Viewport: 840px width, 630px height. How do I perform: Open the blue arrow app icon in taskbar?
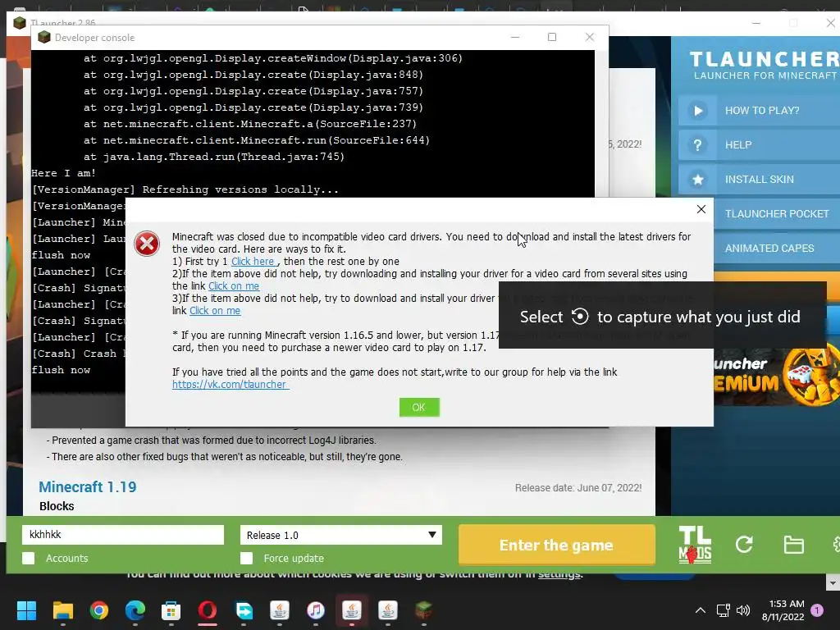[244, 610]
